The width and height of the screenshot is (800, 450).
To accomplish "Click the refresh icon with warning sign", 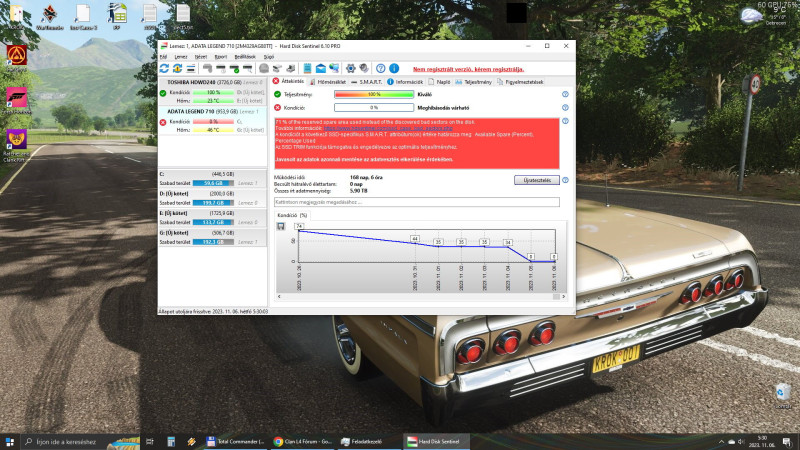I will tap(178, 68).
